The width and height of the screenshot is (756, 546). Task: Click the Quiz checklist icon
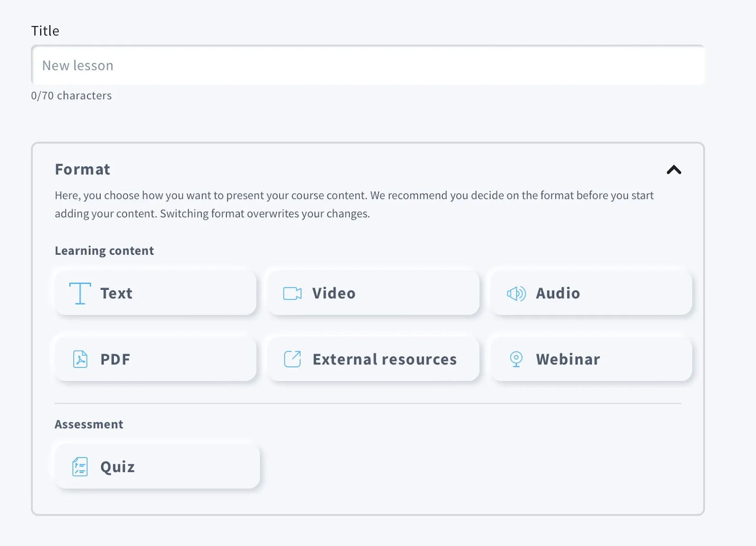[80, 466]
